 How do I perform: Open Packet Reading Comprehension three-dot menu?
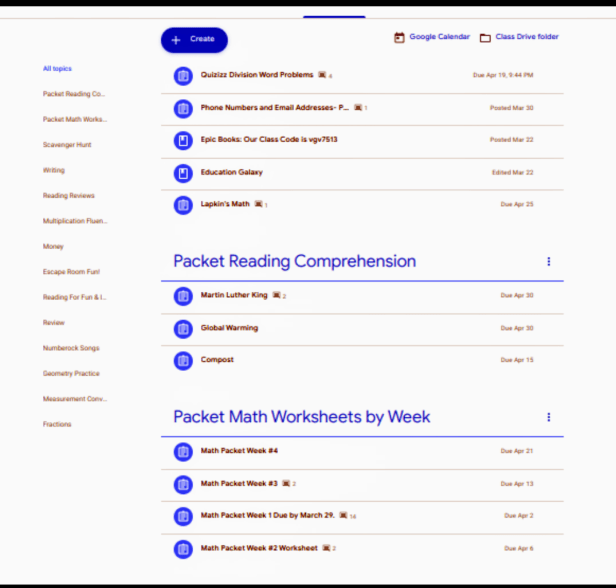[549, 262]
